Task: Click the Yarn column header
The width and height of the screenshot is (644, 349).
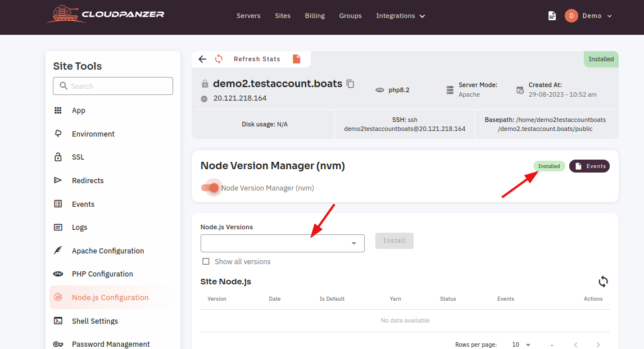Action: (395, 299)
